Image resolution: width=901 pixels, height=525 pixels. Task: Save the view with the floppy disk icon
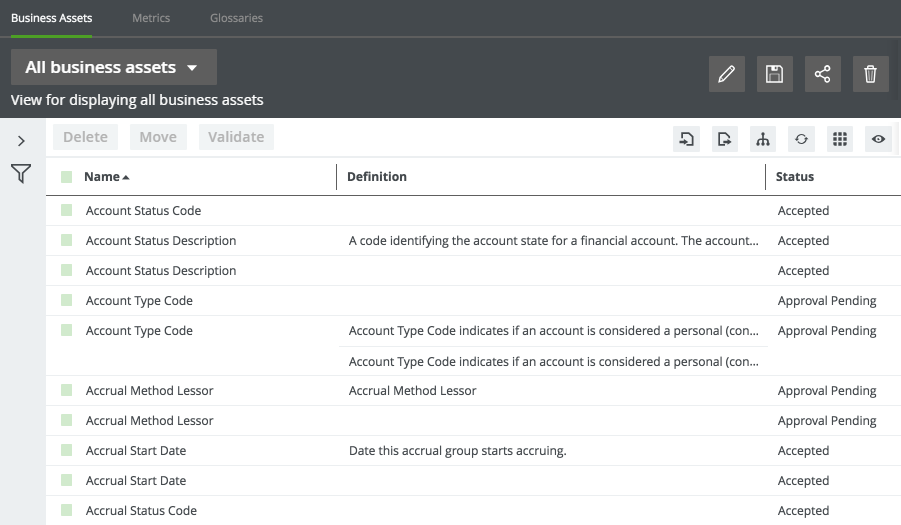(775, 74)
